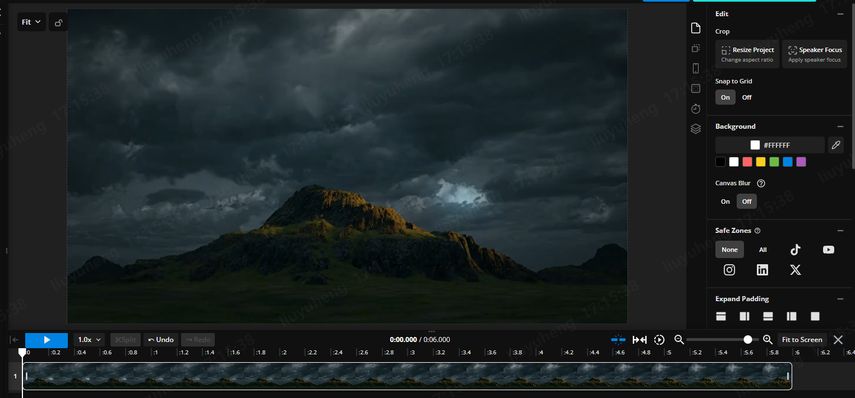This screenshot has height=398, width=855.
Task: Choose the Instagram safe zone icon
Action: click(x=729, y=270)
